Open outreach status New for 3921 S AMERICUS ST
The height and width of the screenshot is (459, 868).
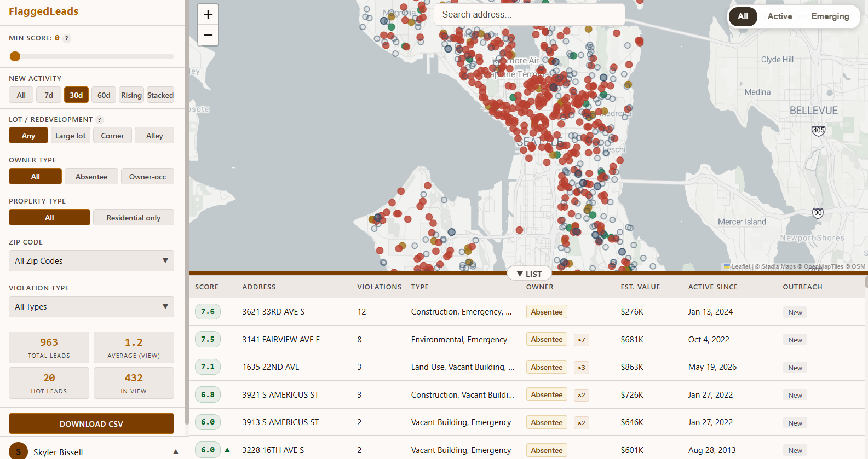click(x=795, y=395)
